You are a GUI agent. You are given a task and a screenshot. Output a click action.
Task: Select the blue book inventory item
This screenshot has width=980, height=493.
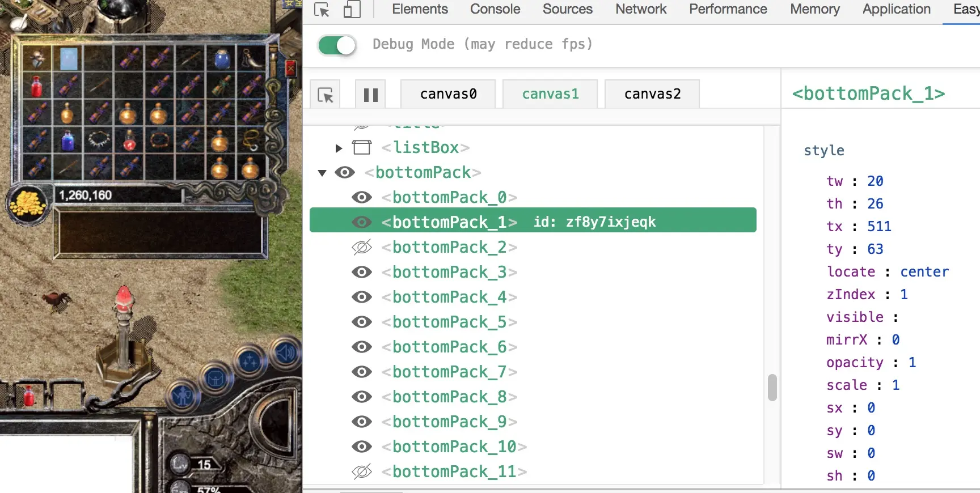[x=68, y=59]
